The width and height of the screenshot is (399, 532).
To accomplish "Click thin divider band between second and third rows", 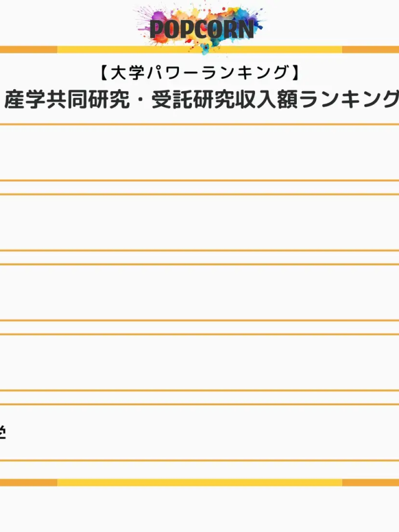I will [x=199, y=258].
